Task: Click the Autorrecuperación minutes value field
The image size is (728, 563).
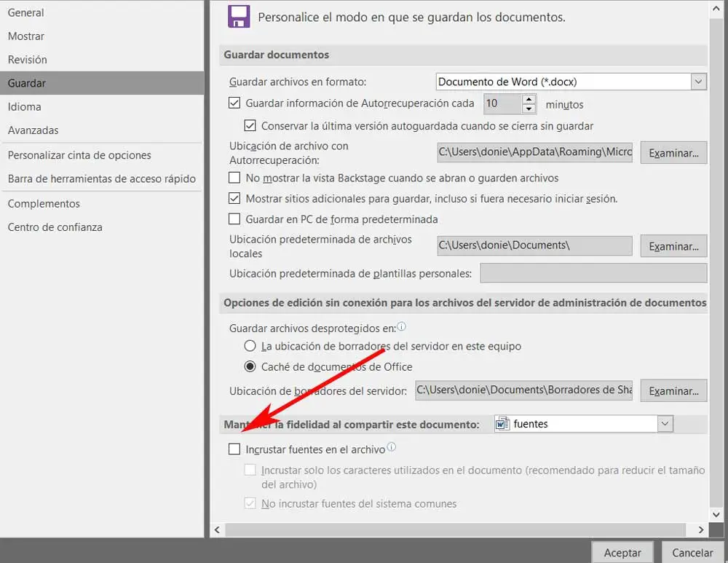Action: [x=503, y=104]
